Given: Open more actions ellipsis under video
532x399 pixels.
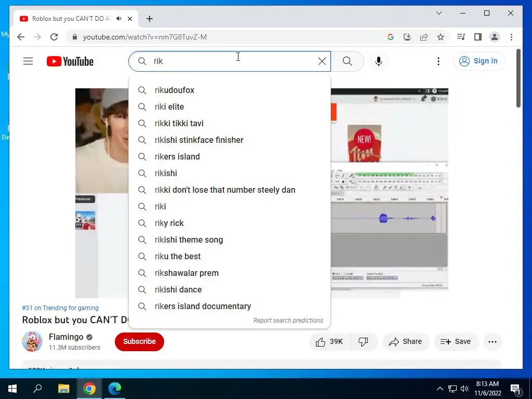Looking at the screenshot, I should pos(493,342).
